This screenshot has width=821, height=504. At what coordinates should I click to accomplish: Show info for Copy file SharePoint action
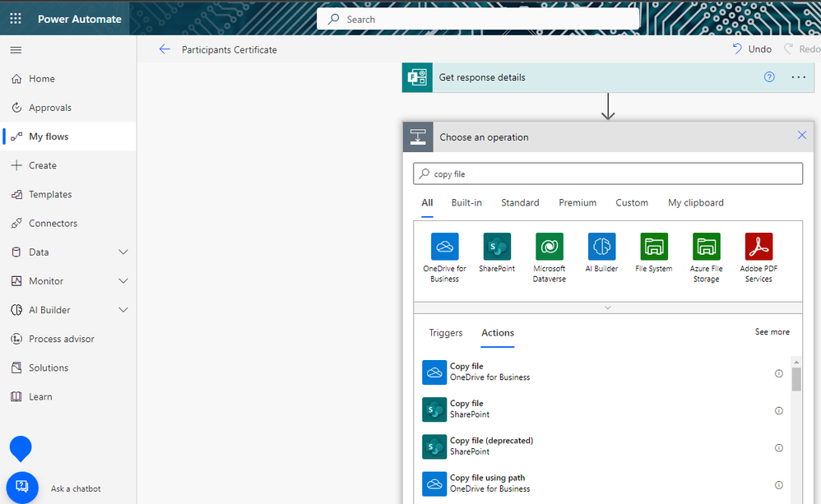point(778,410)
